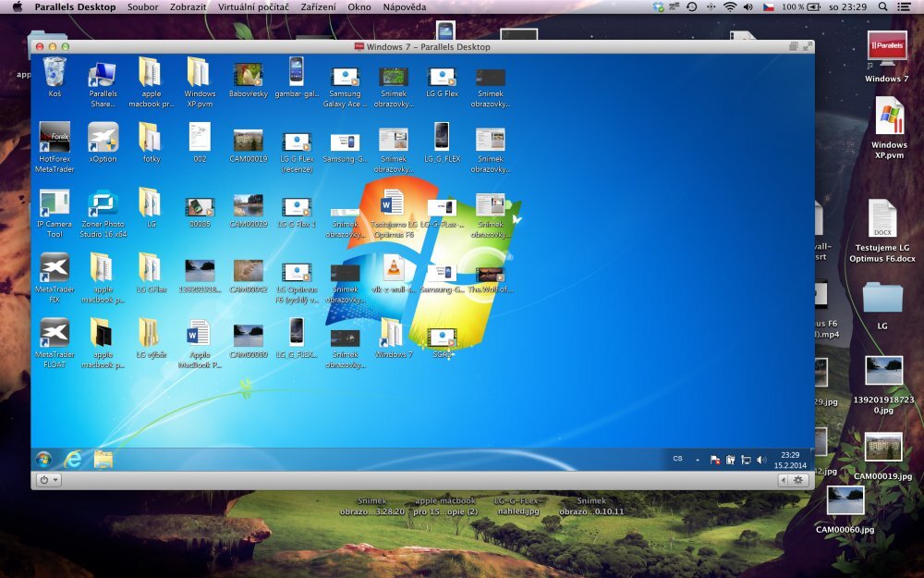Toggle Wi-Fi from the macOS menu bar
Screen dimensions: 924x578
pos(732,7)
